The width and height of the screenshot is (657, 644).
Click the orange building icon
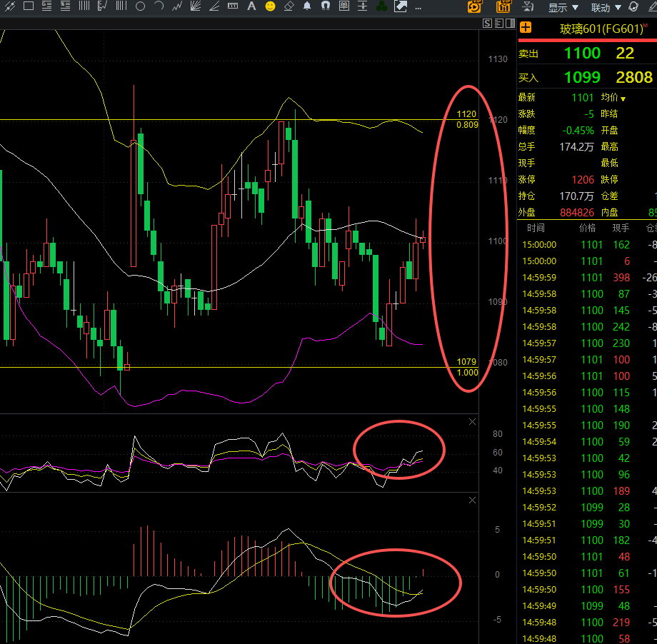[x=503, y=6]
